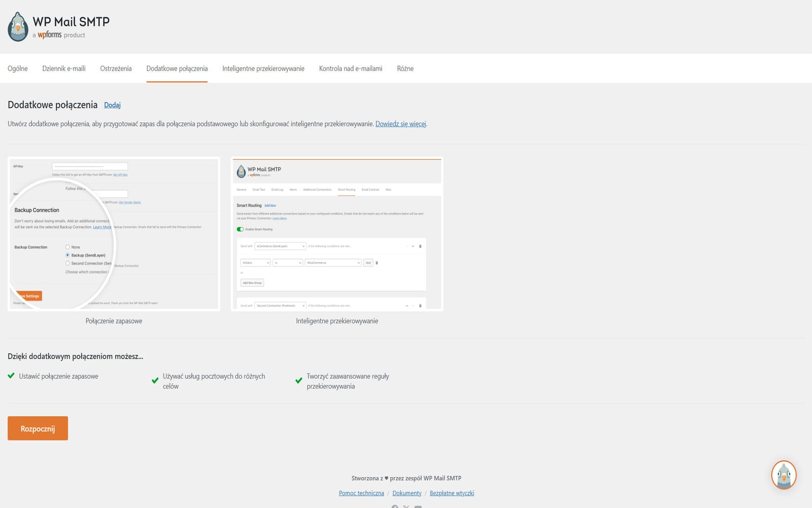Click the checkmark beside Tworzyć zaawansowane reguły

pos(299,380)
